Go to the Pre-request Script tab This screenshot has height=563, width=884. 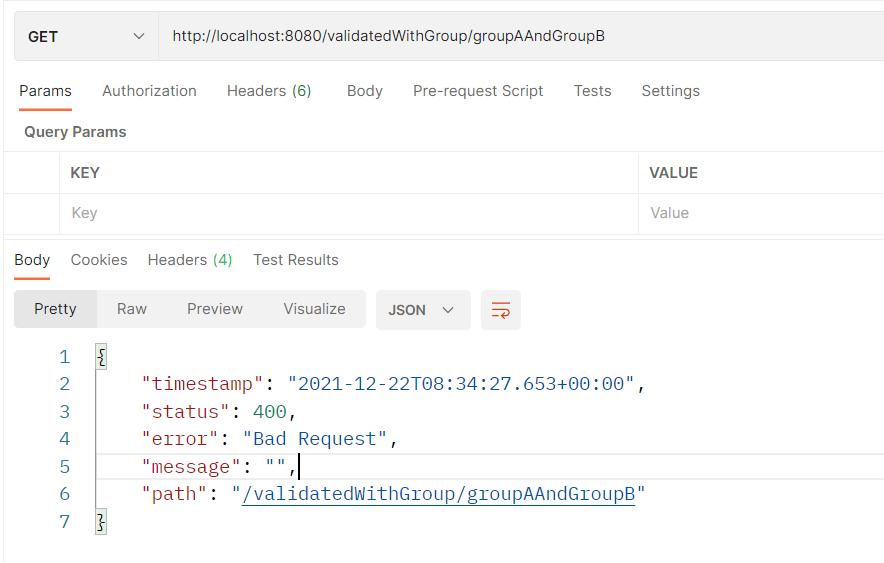point(478,91)
